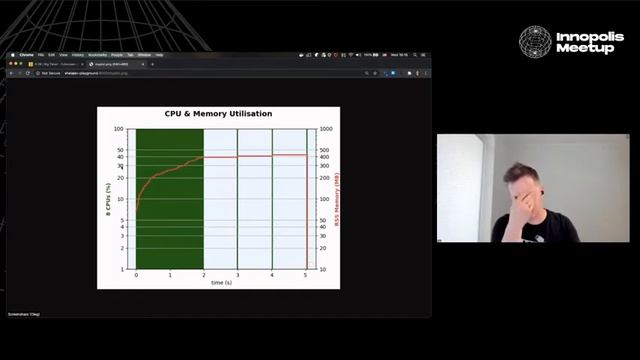Open Spotlight search in menu bar
640x360 pixels.
415,55
